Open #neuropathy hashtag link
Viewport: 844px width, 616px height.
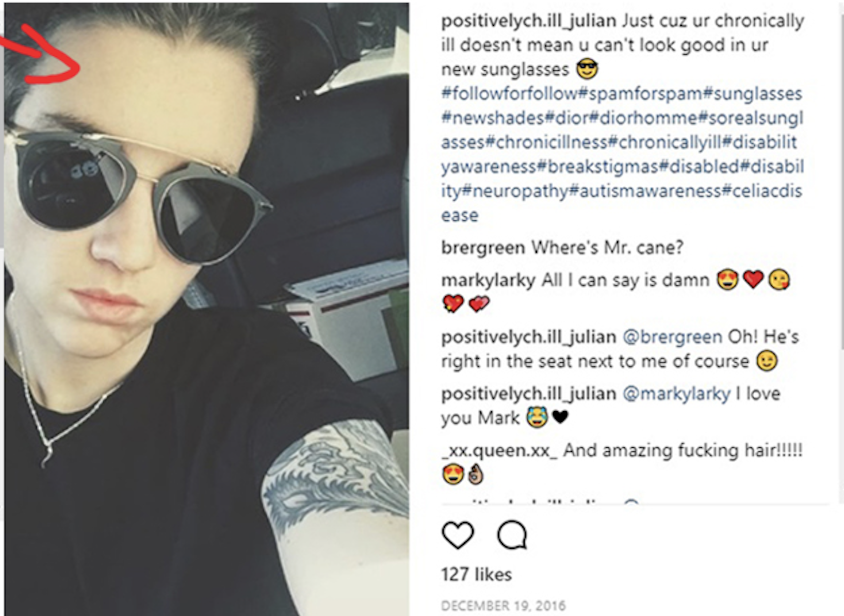tap(514, 191)
